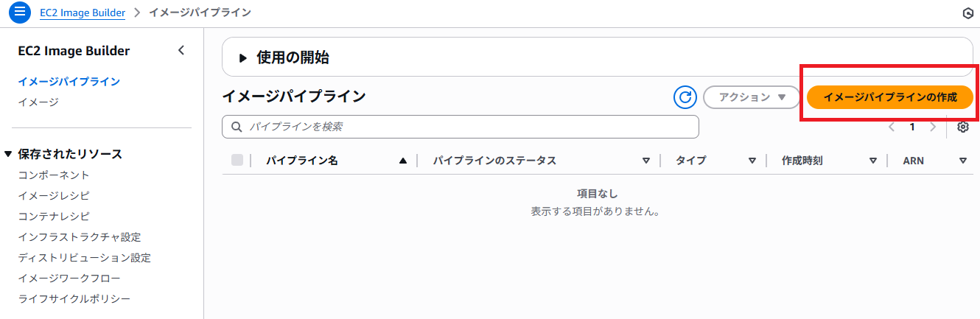Toggle the select-all pipelines checkbox
The width and height of the screenshot is (980, 319).
click(237, 160)
